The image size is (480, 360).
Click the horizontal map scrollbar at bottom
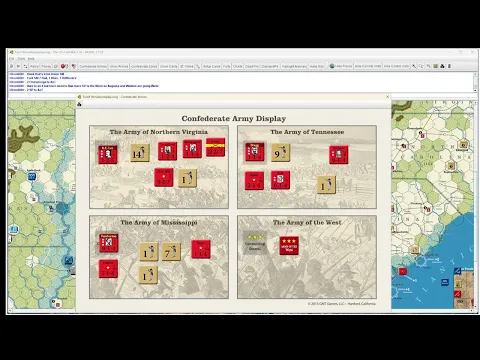tap(240, 311)
